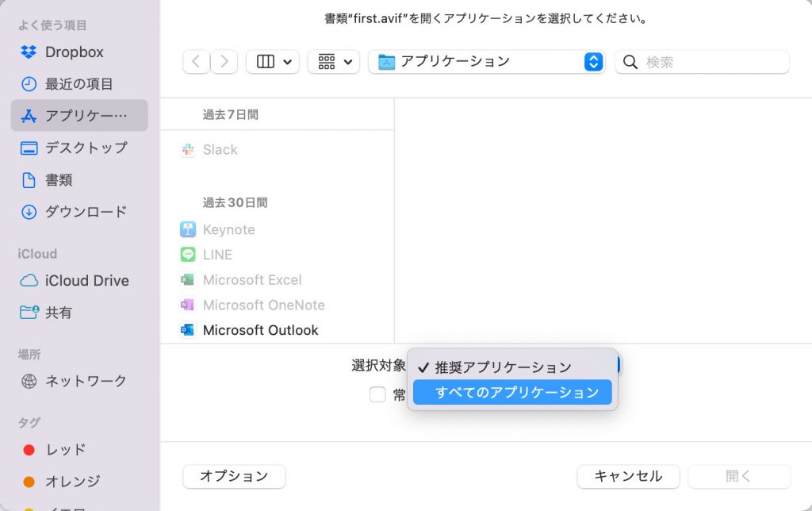Open the アプリケーション location popup

487,62
